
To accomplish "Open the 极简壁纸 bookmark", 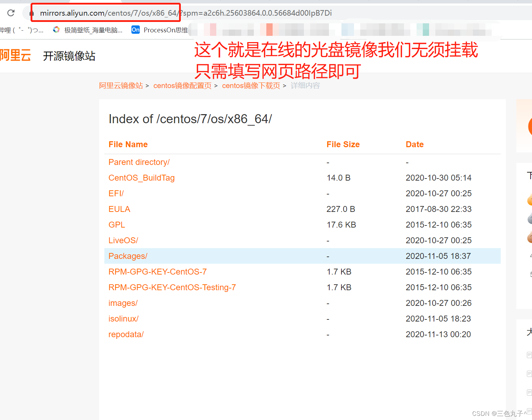I will (x=88, y=30).
